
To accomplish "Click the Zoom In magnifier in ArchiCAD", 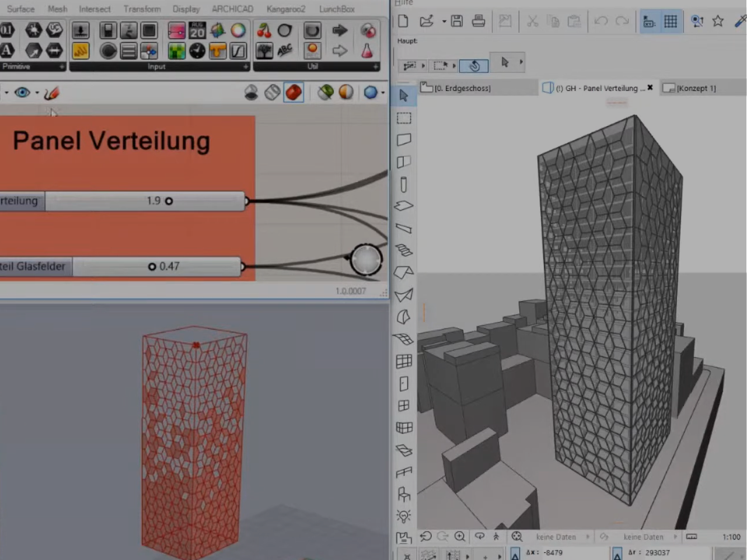I will click(x=460, y=537).
